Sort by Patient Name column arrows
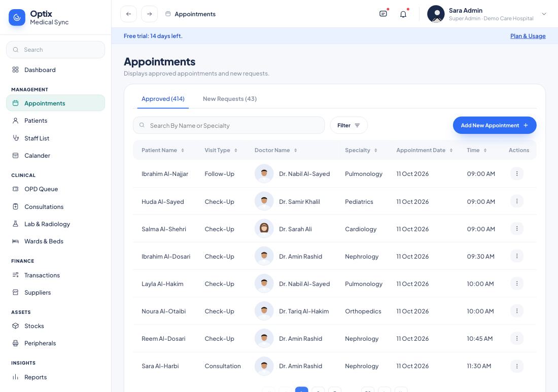 pos(183,151)
